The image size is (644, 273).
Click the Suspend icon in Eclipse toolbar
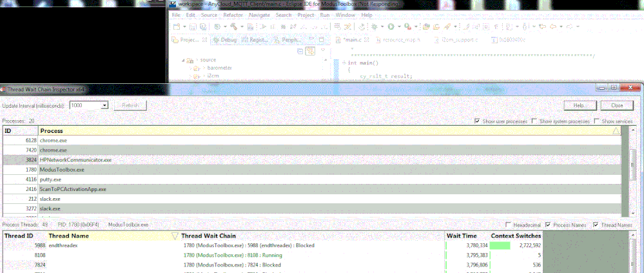(x=273, y=26)
